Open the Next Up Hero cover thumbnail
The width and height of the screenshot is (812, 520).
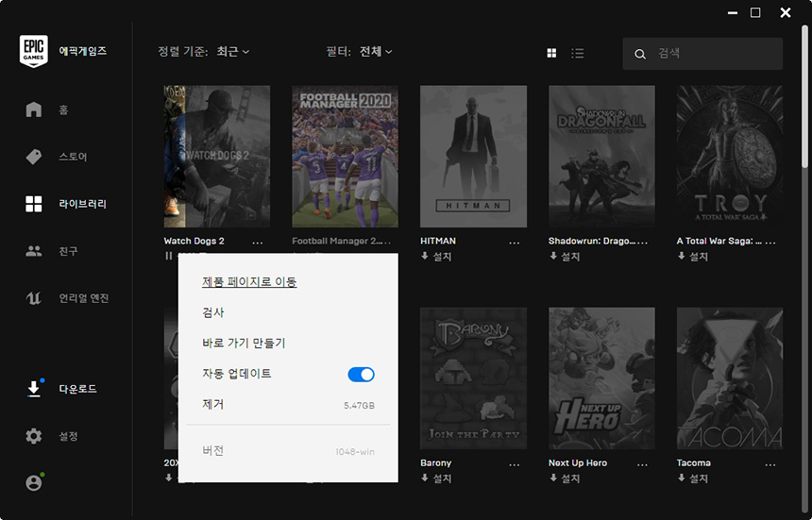pyautogui.click(x=601, y=378)
